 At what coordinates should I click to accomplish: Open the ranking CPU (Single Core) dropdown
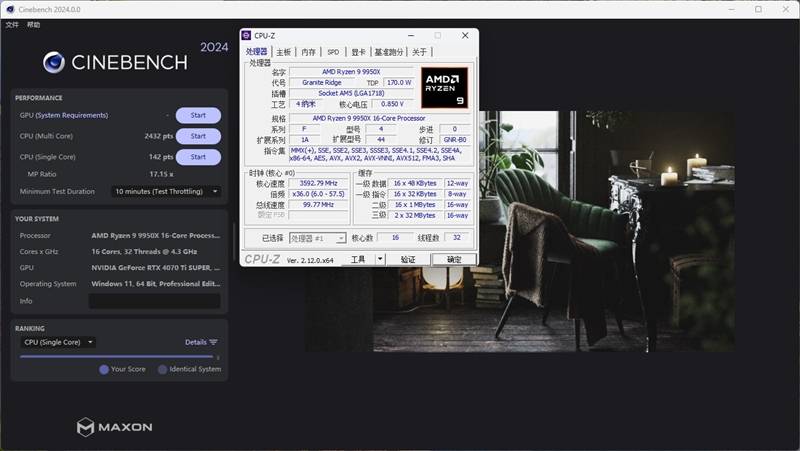[58, 342]
